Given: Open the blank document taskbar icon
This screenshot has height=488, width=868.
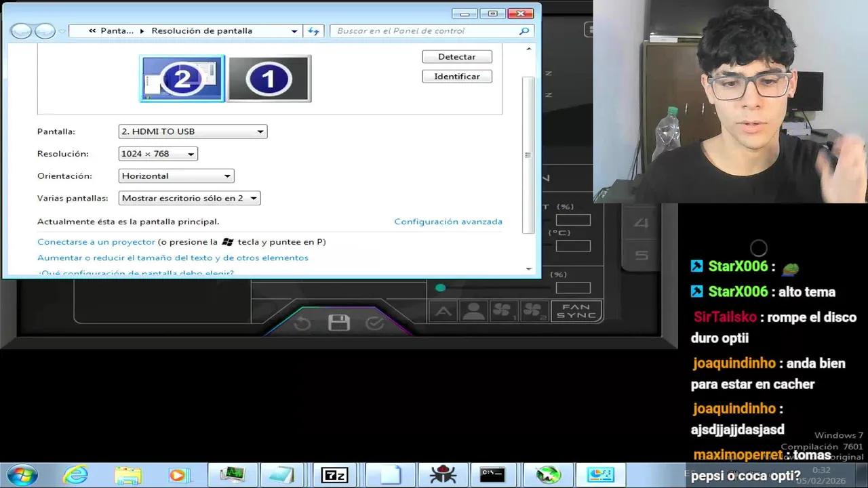Looking at the screenshot, I should 390,475.
